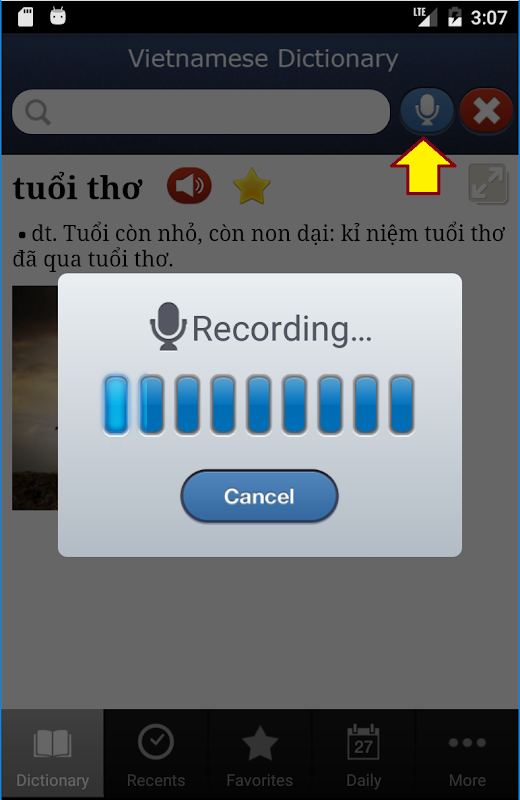This screenshot has width=520, height=800.
Task: Go to the Daily word tab
Action: 363,753
